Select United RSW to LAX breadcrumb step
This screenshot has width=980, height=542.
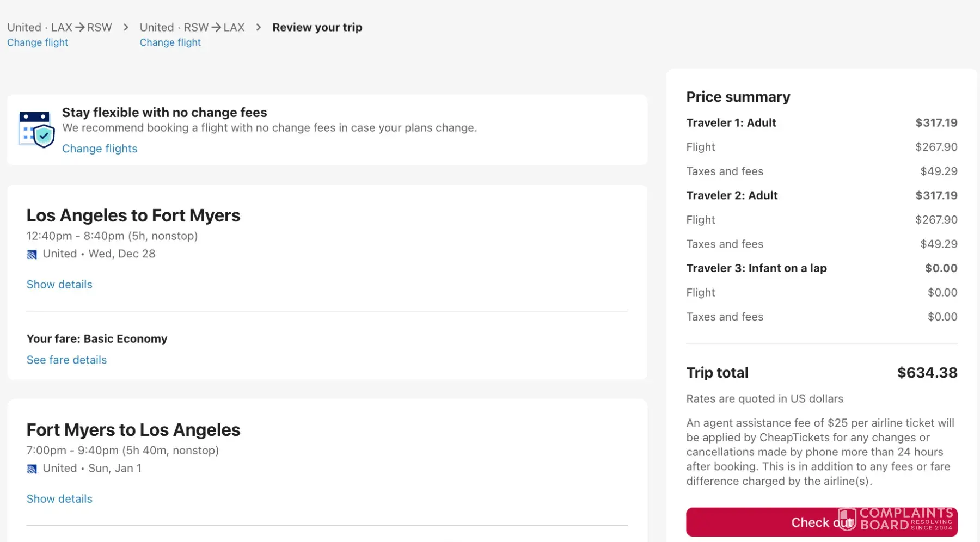click(x=192, y=27)
